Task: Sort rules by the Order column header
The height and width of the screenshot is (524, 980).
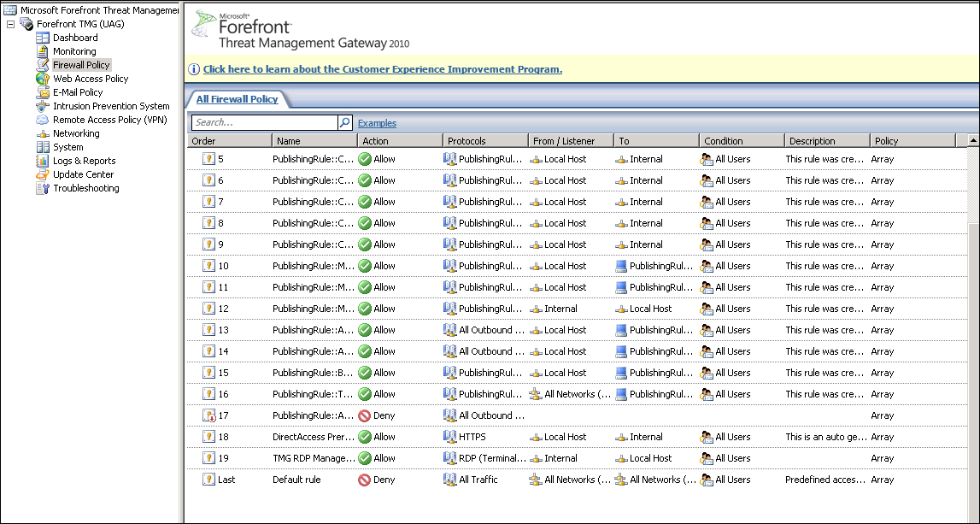Action: coord(230,141)
